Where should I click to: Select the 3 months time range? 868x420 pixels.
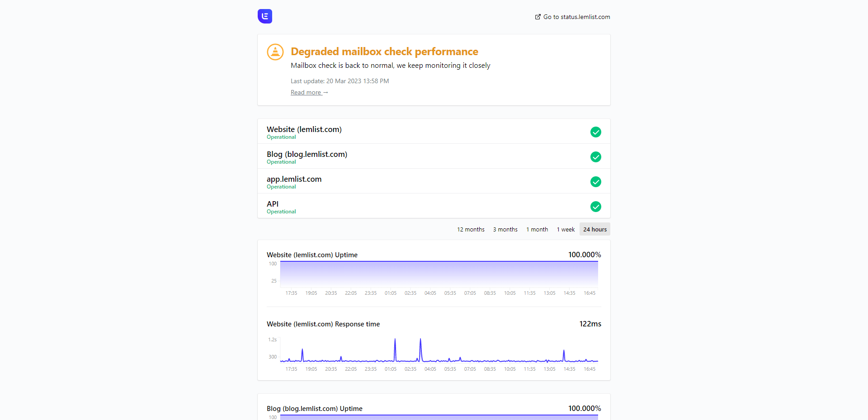(505, 229)
